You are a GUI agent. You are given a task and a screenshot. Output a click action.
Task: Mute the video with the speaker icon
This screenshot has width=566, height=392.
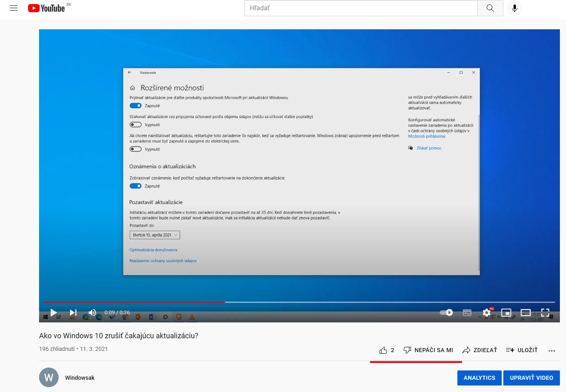pos(93,313)
